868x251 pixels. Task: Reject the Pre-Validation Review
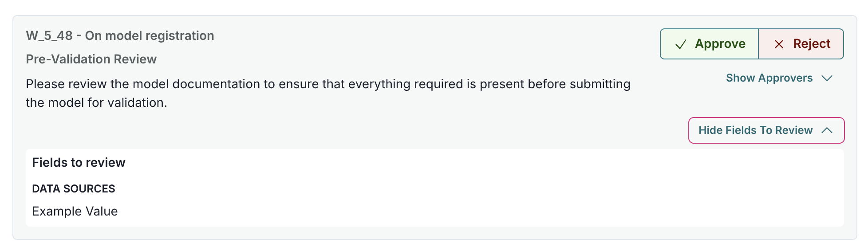(x=801, y=44)
